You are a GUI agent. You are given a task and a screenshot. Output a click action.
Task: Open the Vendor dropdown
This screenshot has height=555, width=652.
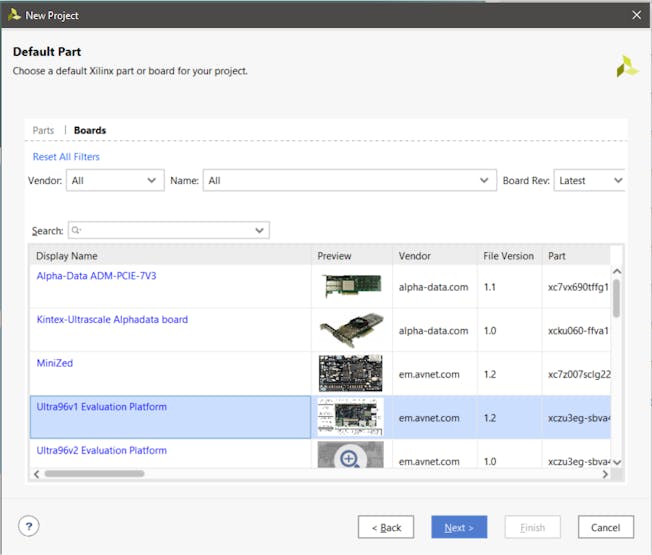(115, 180)
